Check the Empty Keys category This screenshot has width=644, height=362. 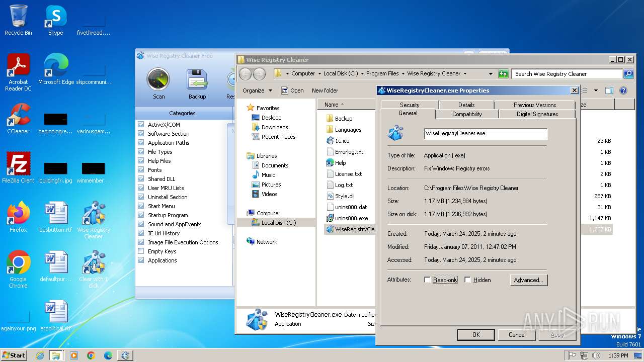141,251
